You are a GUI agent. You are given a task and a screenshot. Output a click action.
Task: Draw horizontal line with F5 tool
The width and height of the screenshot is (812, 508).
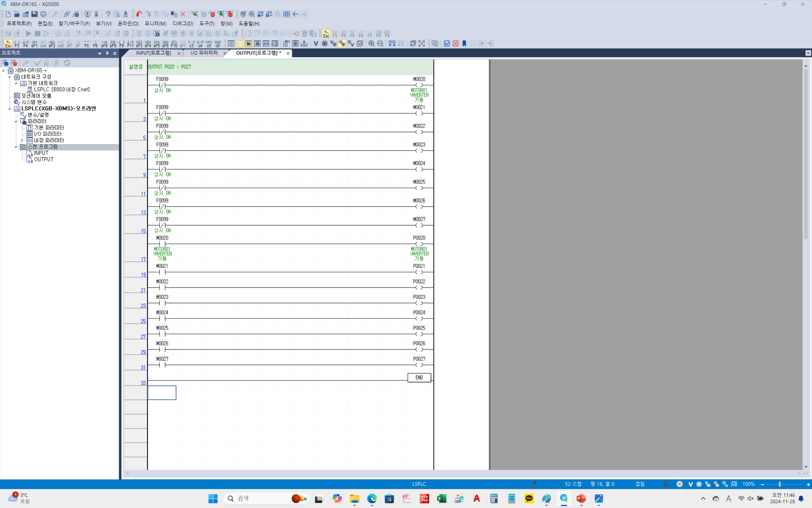tap(87, 44)
